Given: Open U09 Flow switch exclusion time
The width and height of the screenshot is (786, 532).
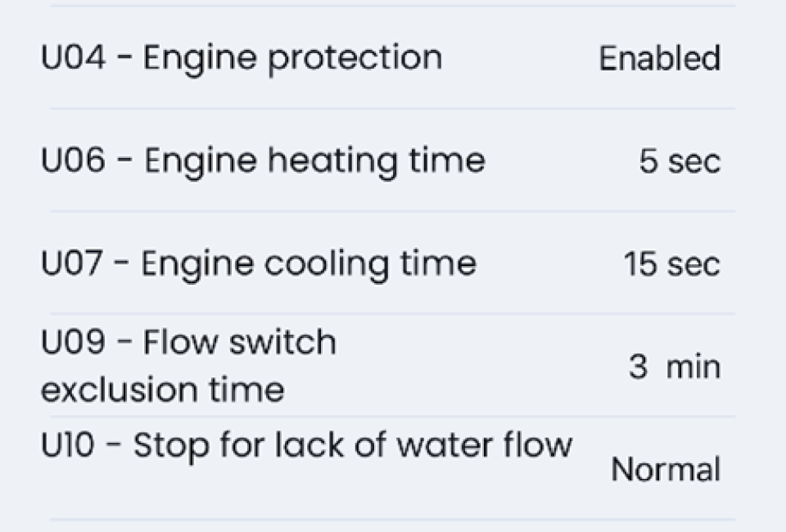Looking at the screenshot, I should [188, 365].
